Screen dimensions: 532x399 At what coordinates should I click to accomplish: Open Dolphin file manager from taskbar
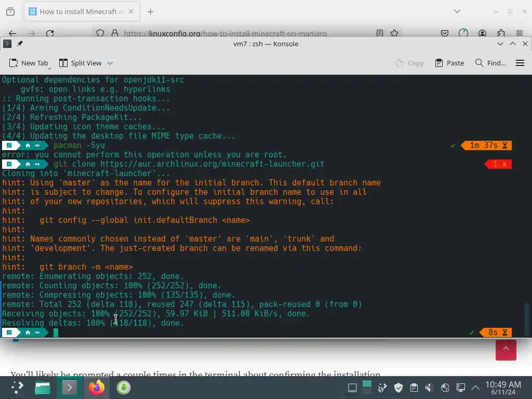(43, 388)
